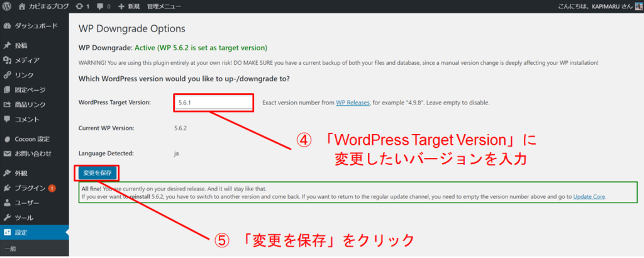The image size is (644, 258).
Task: Click the コメント speech bubble icon
Action: pyautogui.click(x=7, y=120)
